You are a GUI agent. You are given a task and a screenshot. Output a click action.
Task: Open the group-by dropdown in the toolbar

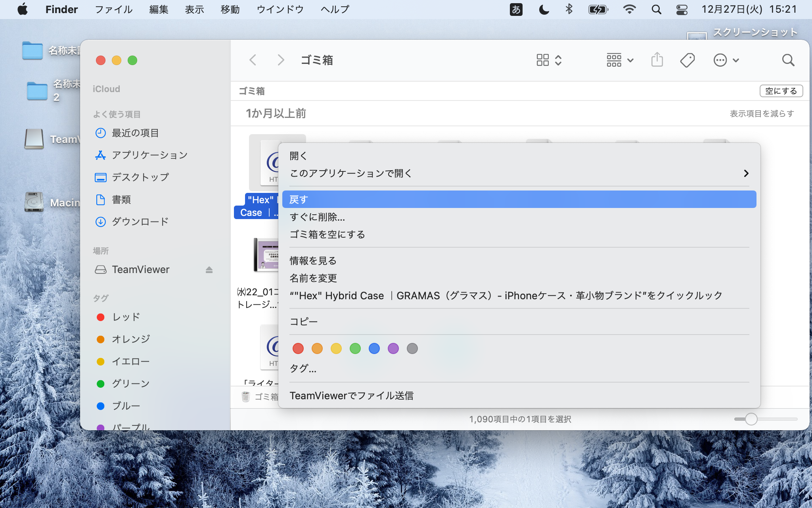click(620, 60)
